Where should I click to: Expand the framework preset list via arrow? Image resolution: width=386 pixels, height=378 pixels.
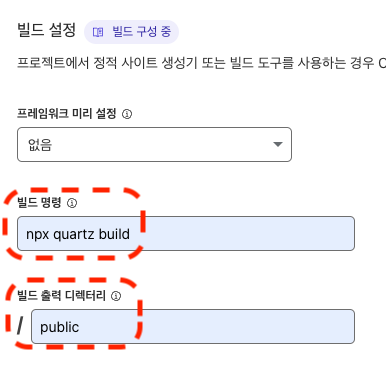click(x=278, y=144)
